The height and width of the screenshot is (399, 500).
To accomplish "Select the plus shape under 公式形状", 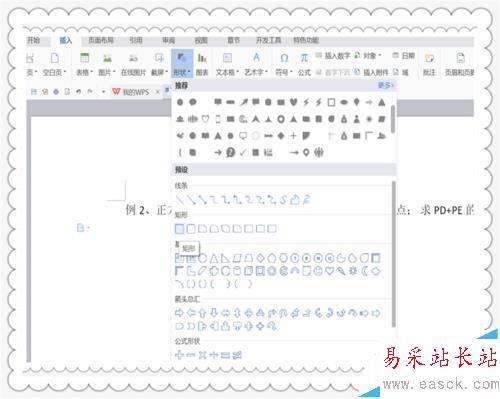I will pos(179,355).
